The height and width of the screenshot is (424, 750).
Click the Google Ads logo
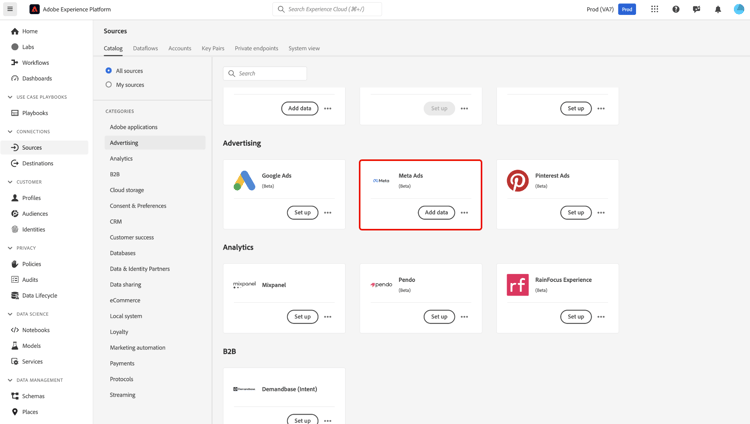click(x=244, y=180)
